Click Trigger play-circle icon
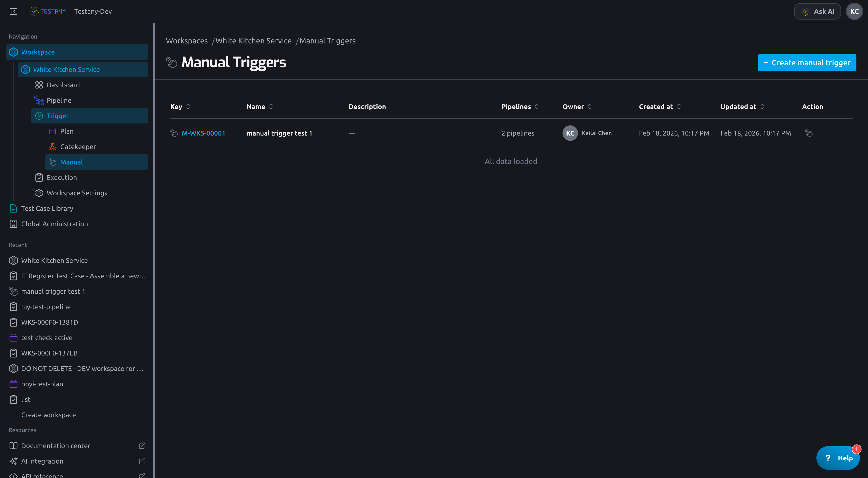Viewport: 868px width, 478px height. [x=39, y=116]
